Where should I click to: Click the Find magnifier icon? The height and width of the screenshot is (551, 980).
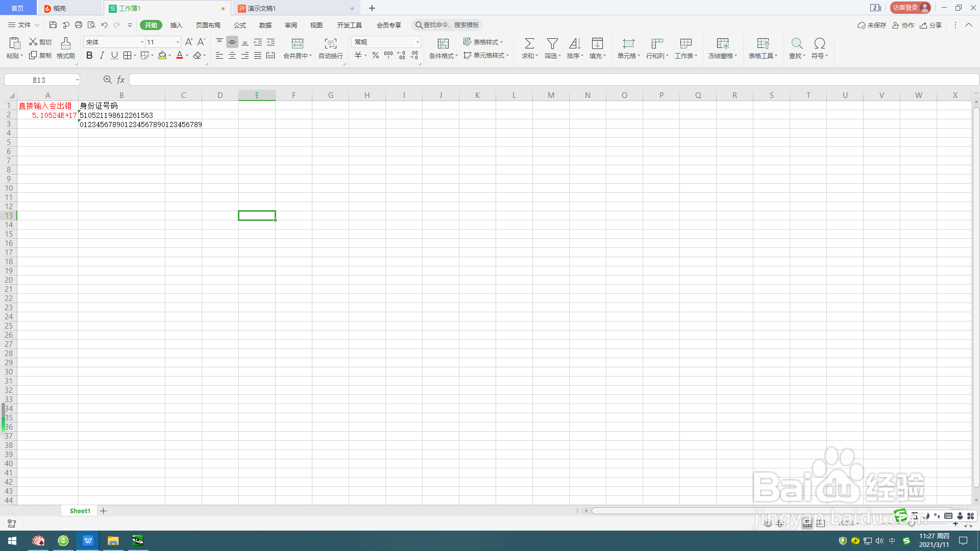796,44
